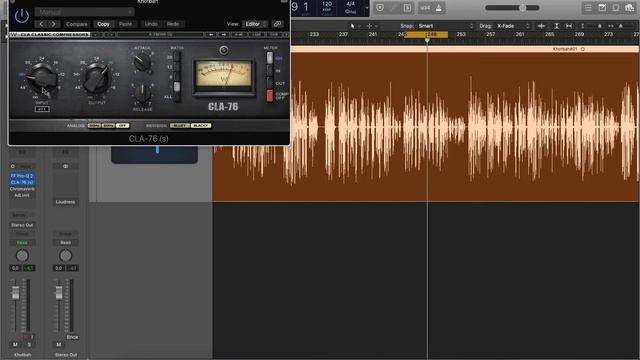Click the Waves toolbar Save button

274,35
